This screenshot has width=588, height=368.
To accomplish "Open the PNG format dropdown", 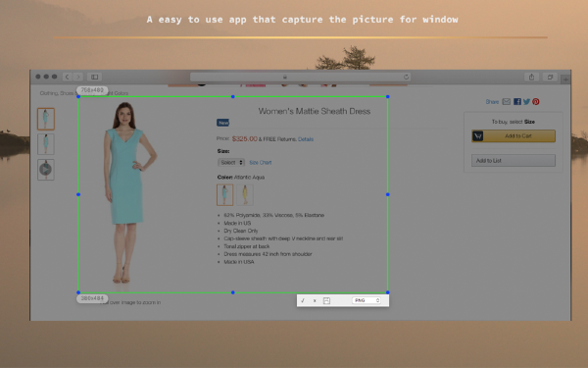I will tap(367, 300).
